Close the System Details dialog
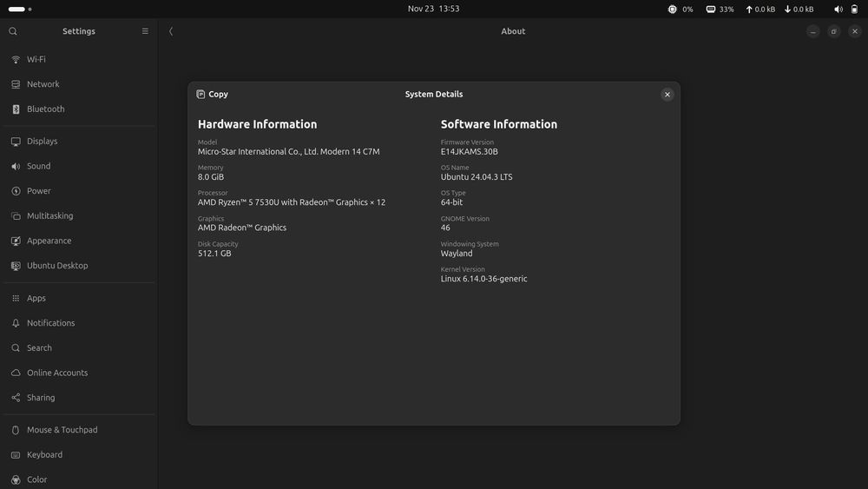Image resolution: width=868 pixels, height=489 pixels. coord(667,94)
